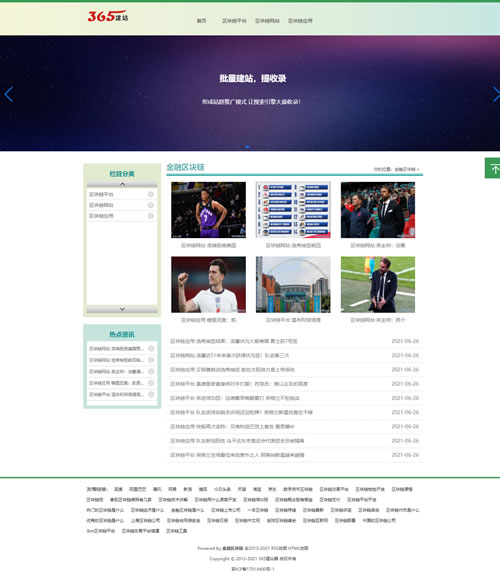Viewport: 500px width, 580px height.
Task: Open the basketball player in purple jersey thumbnail
Action: [208, 210]
